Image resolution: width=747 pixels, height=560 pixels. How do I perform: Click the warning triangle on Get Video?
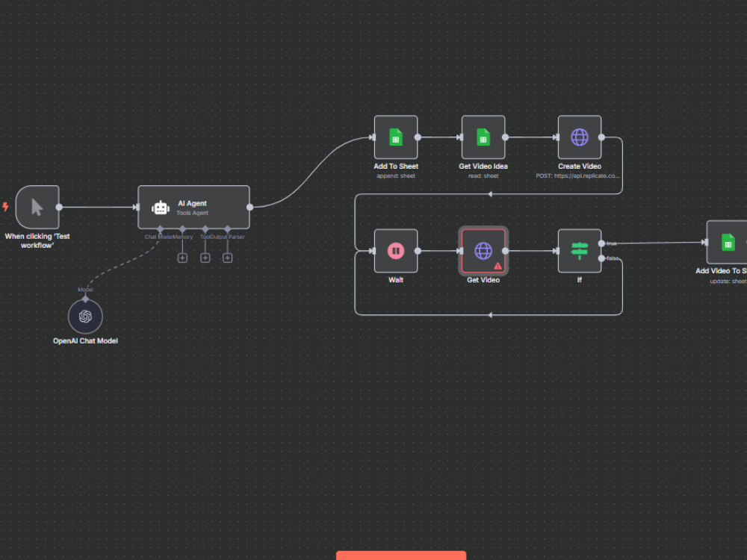tap(498, 267)
